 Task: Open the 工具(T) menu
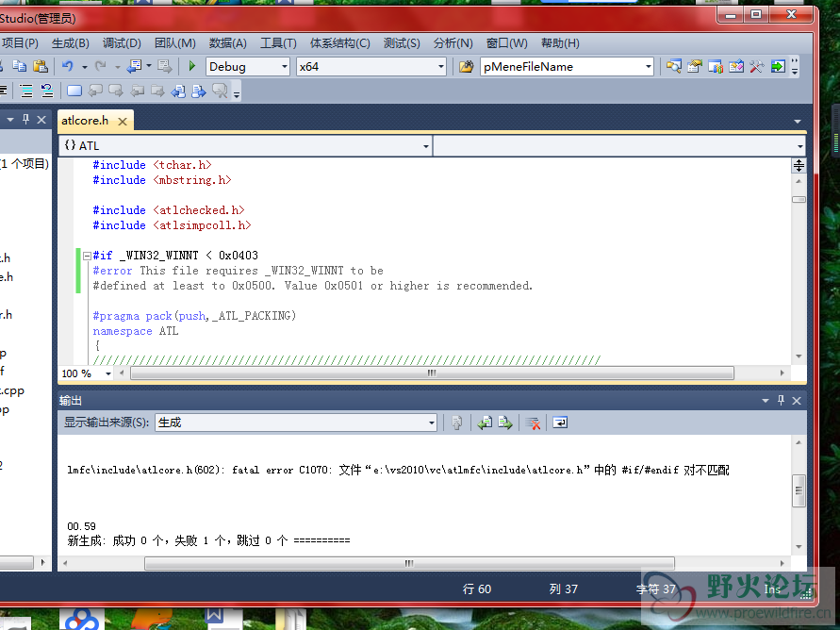click(278, 42)
